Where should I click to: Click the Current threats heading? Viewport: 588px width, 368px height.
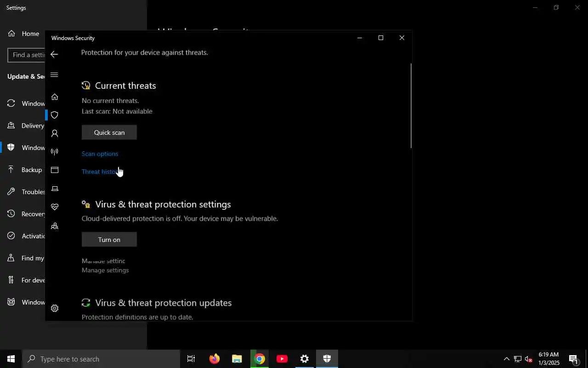[125, 86]
